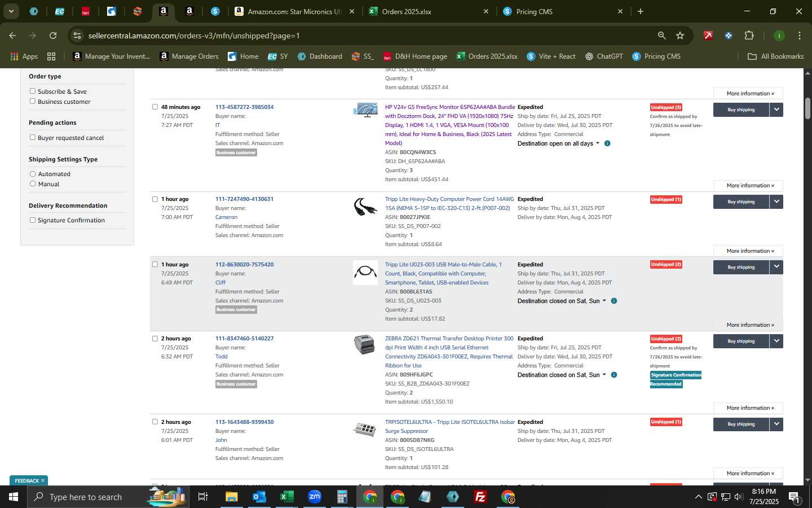Screen dimensions: 812x508
Task: Reload the page with the refresh icon
Action: pos(53,36)
